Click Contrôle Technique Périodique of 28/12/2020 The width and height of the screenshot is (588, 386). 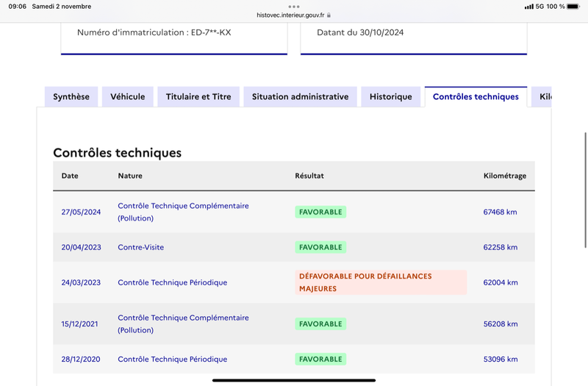coord(173,359)
